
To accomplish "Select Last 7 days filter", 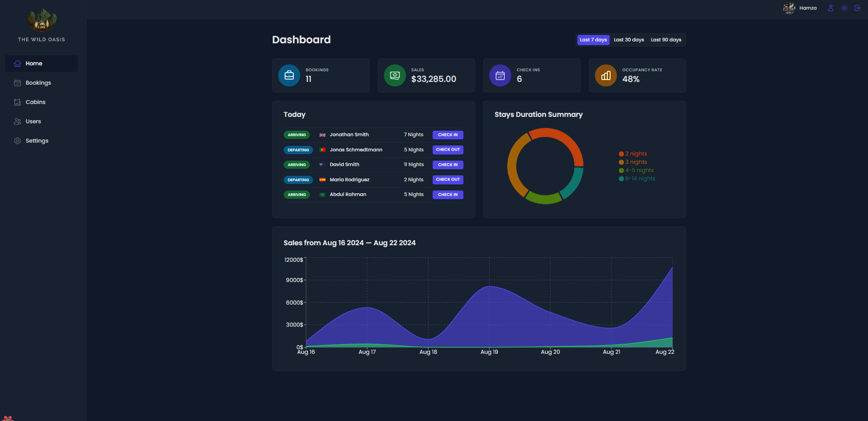I will (593, 40).
